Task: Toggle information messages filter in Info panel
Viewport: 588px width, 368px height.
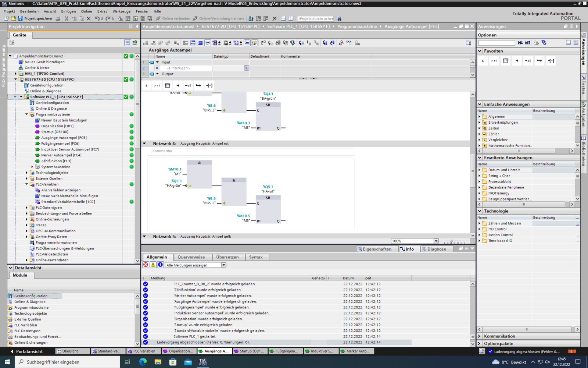Action: 160,265
